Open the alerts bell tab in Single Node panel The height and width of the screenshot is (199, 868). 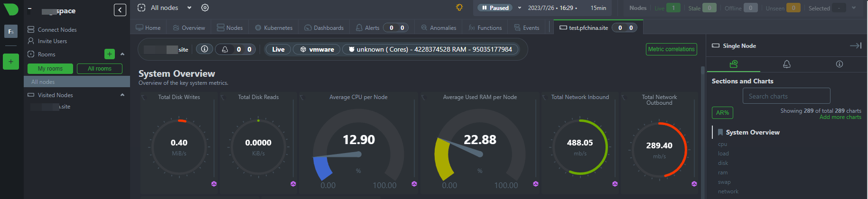click(x=786, y=64)
